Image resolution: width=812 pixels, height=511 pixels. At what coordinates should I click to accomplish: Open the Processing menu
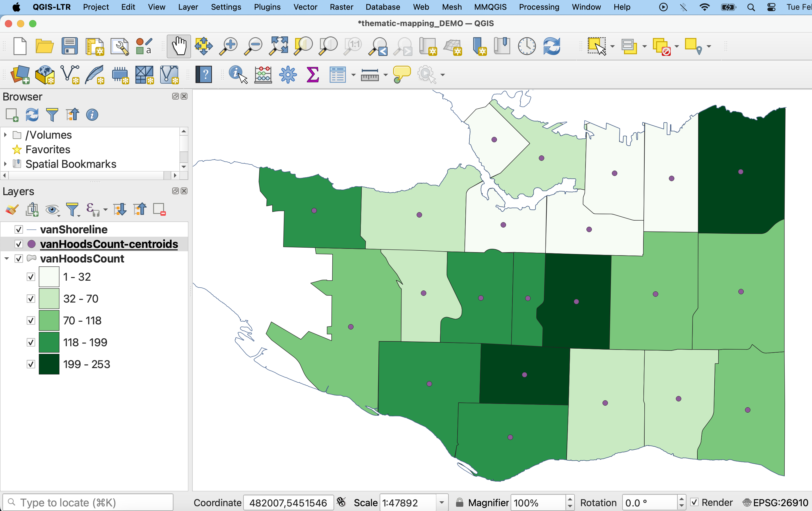click(x=539, y=7)
